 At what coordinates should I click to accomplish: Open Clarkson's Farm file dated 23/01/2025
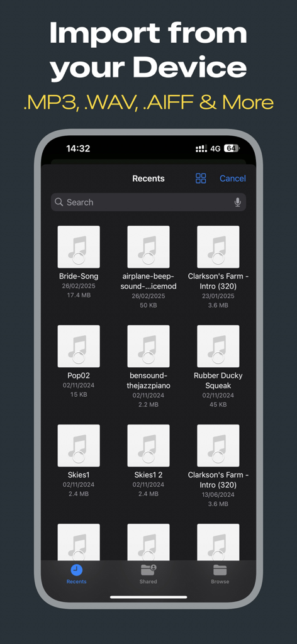[x=218, y=247]
